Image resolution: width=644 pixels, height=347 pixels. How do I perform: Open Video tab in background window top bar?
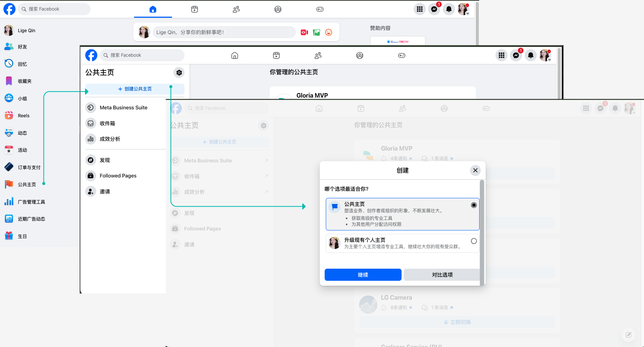(x=195, y=9)
